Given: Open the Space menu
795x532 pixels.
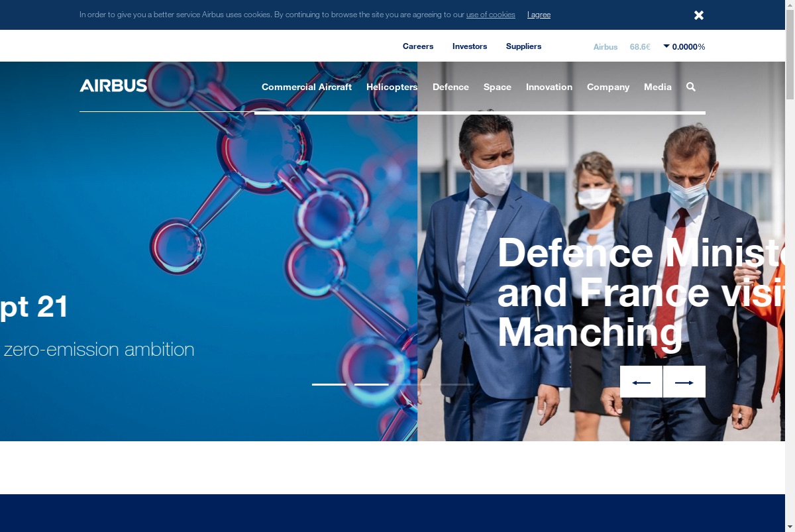Looking at the screenshot, I should [x=498, y=87].
